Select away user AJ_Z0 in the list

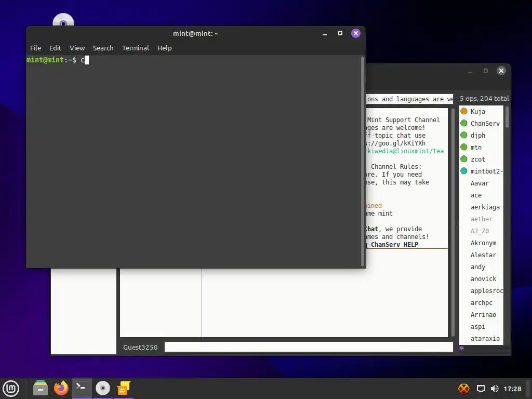coord(481,231)
